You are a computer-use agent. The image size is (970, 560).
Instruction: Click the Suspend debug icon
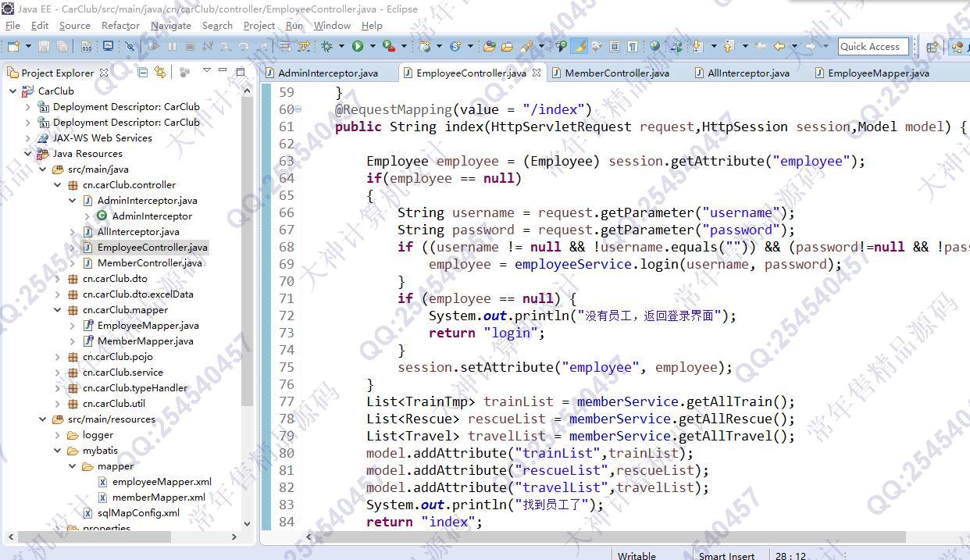(x=172, y=46)
